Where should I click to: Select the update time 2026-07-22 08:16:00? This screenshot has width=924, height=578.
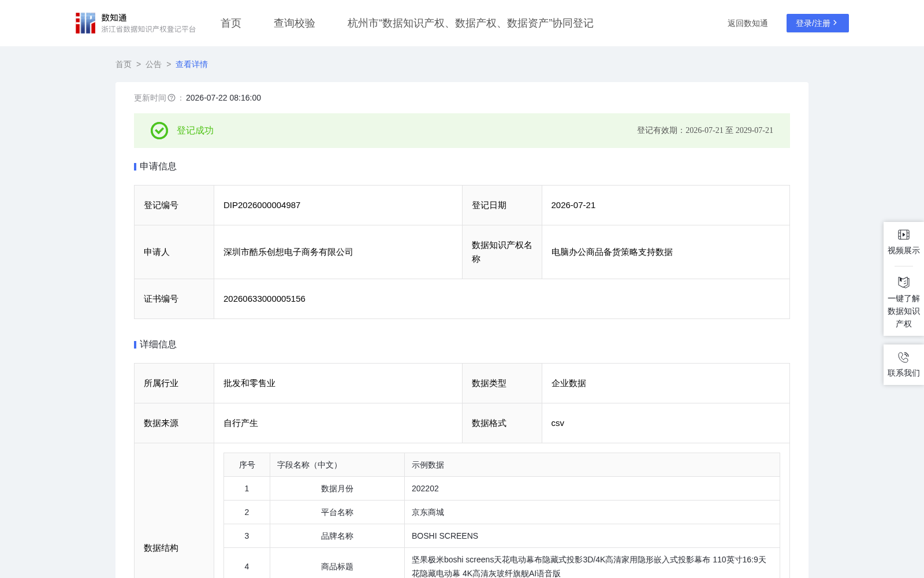pos(223,98)
